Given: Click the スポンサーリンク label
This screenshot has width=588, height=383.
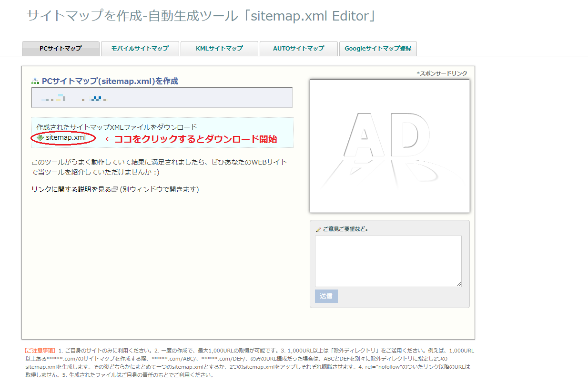Looking at the screenshot, I should [442, 73].
